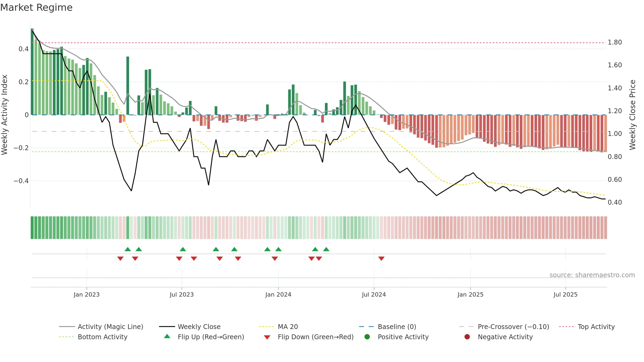Click the green Positive Activity legend dot
The image size is (644, 362).
[367, 337]
